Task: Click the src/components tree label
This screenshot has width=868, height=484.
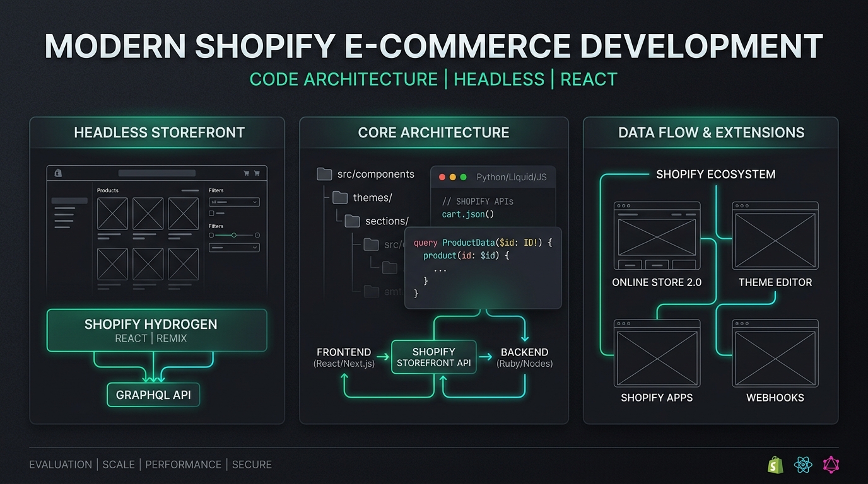Action: click(x=375, y=174)
